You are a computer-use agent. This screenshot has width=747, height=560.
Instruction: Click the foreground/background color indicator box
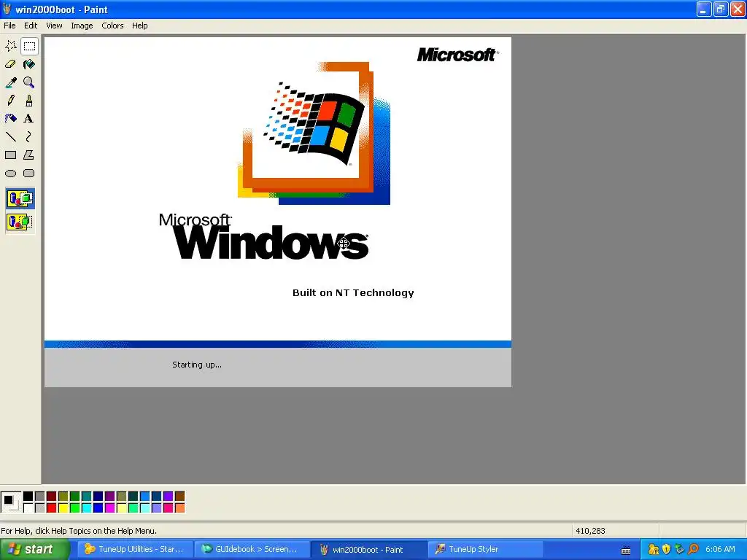(x=10, y=502)
